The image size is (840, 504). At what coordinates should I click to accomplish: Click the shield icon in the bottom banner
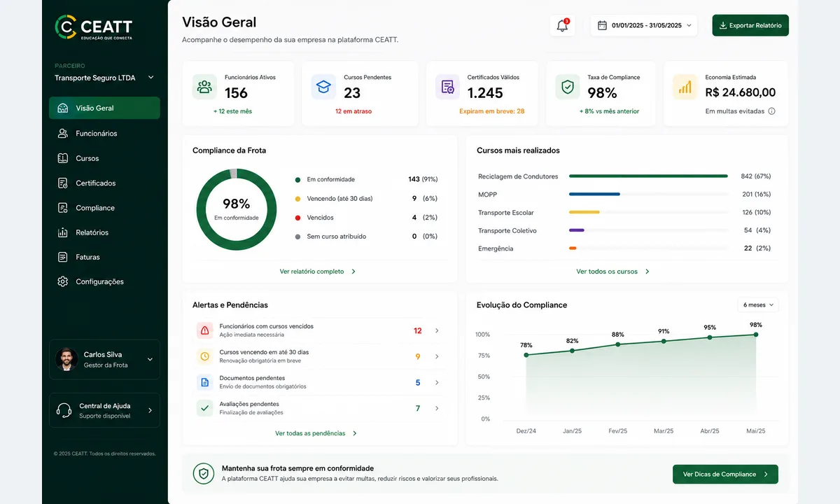pyautogui.click(x=204, y=474)
